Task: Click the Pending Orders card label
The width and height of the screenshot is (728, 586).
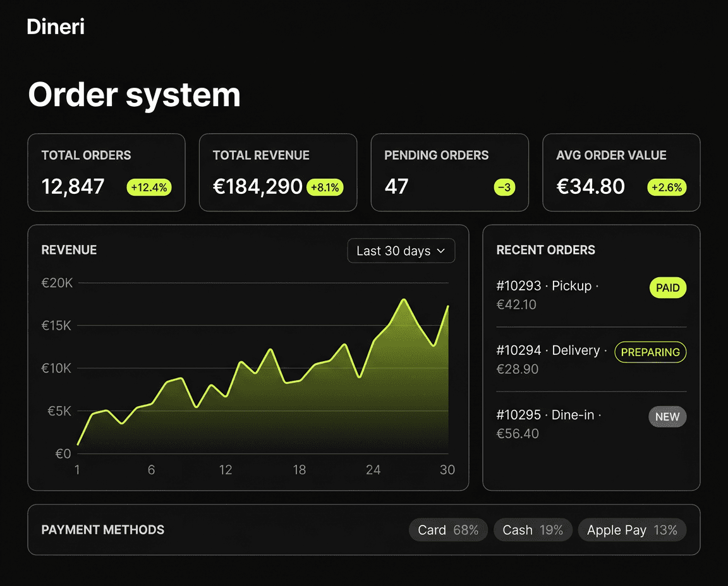Action: pyautogui.click(x=437, y=155)
